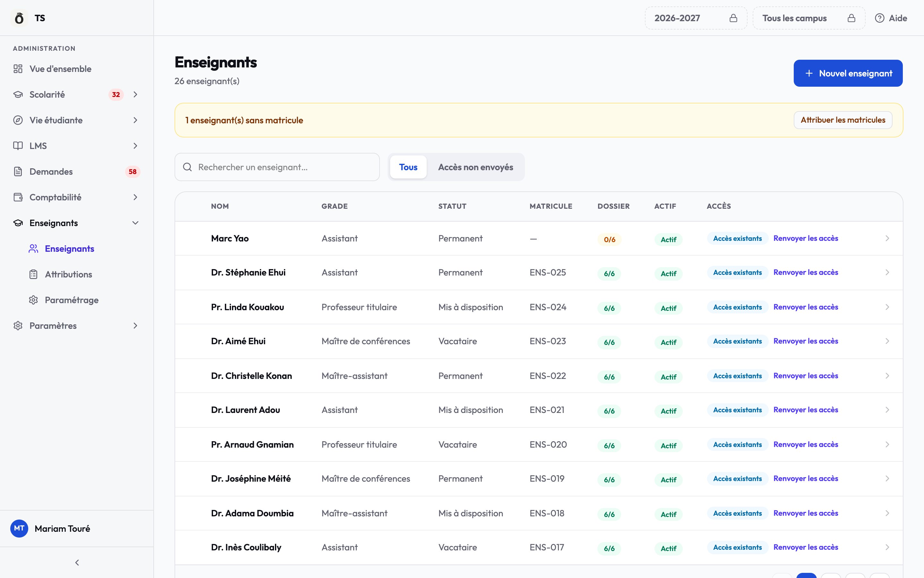Click Renvoyer les accès for Marc Yao

point(806,238)
